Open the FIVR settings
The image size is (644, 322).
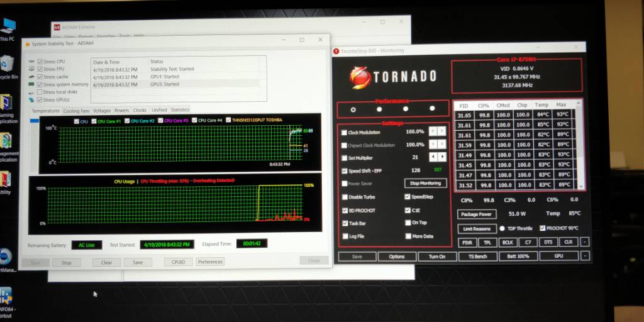coord(467,242)
